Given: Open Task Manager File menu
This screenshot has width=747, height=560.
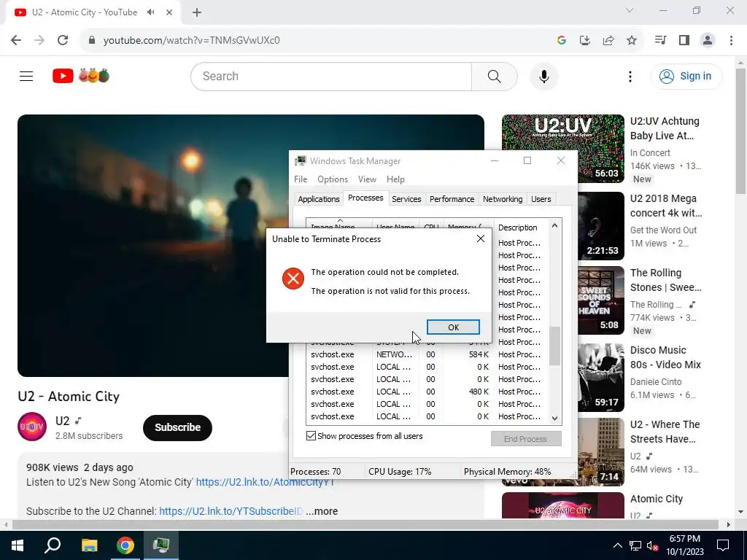Looking at the screenshot, I should tap(301, 179).
